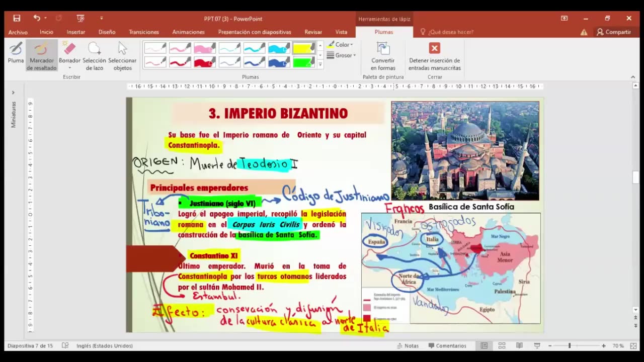
Task: Activate the Marcador de resaltado tool
Action: click(x=42, y=56)
